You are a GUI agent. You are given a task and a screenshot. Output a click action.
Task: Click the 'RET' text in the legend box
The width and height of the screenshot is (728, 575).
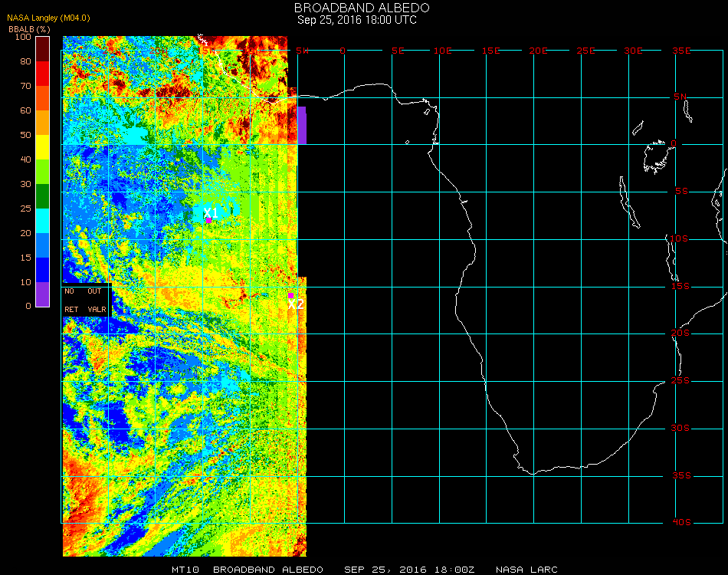[71, 309]
